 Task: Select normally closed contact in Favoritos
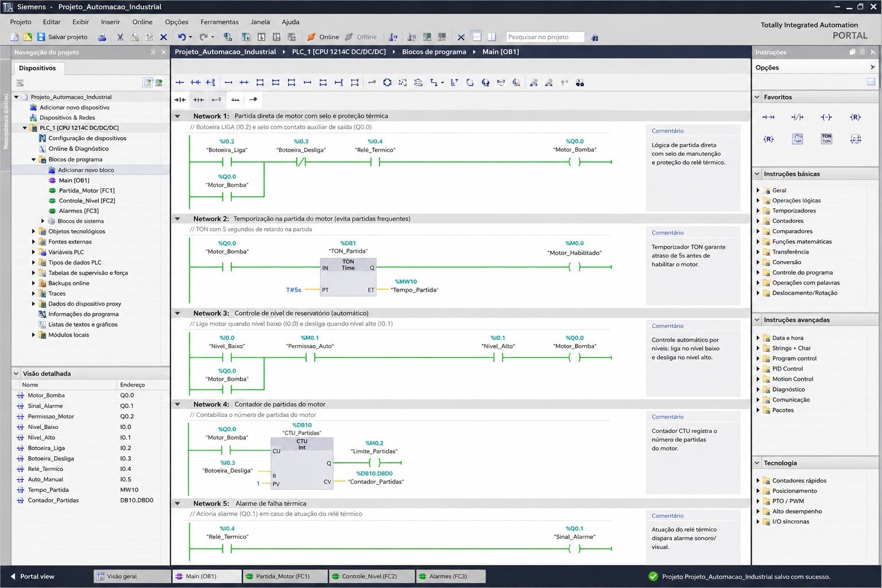pos(797,117)
